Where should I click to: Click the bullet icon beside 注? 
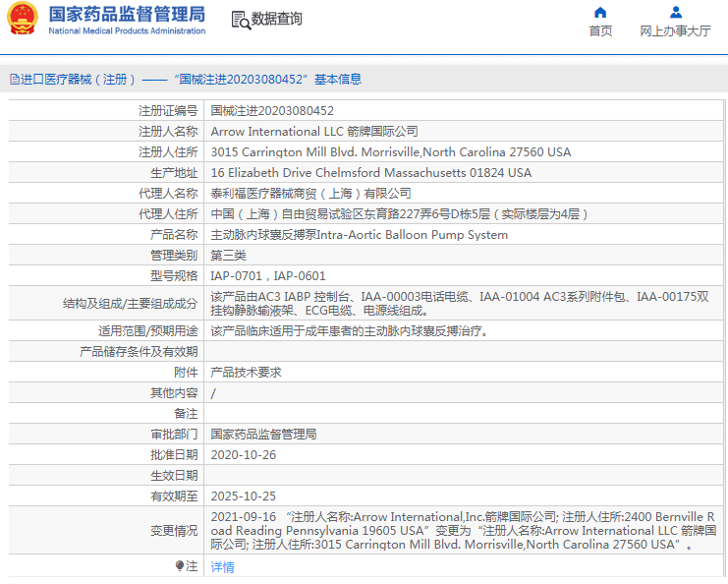click(x=180, y=566)
